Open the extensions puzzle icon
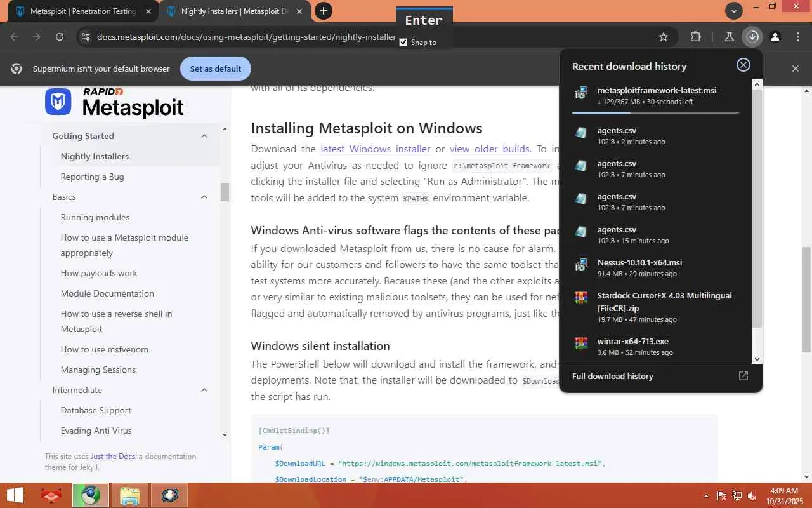Viewport: 812px width, 508px height. click(x=695, y=37)
